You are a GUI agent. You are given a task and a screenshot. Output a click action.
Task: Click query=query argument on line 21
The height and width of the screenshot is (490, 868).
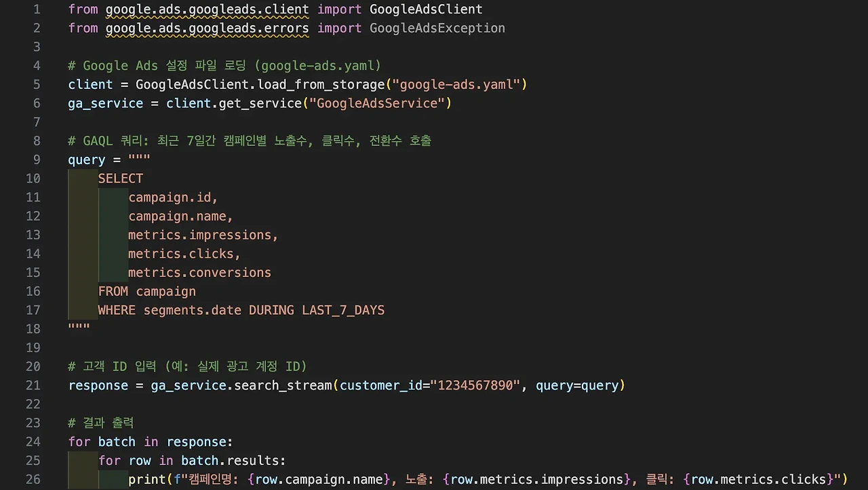(577, 385)
